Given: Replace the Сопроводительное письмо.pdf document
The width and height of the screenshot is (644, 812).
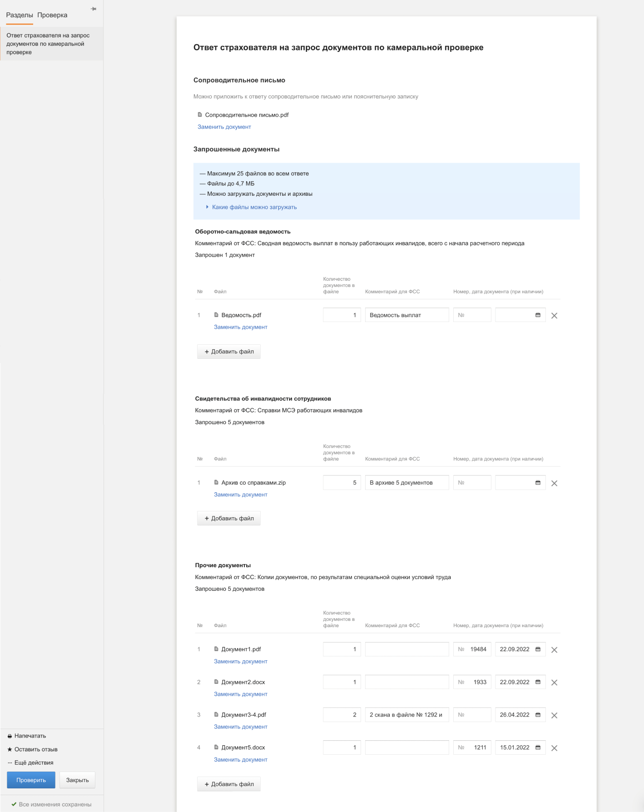Looking at the screenshot, I should [224, 127].
